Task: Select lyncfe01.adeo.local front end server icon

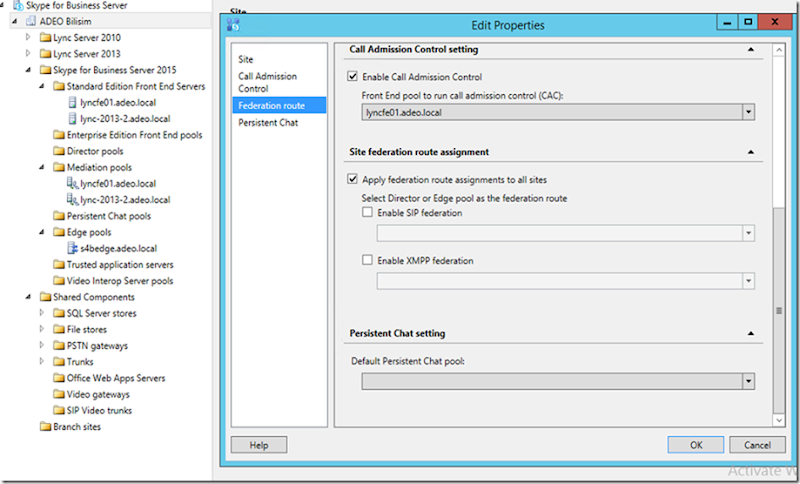Action: click(x=72, y=103)
